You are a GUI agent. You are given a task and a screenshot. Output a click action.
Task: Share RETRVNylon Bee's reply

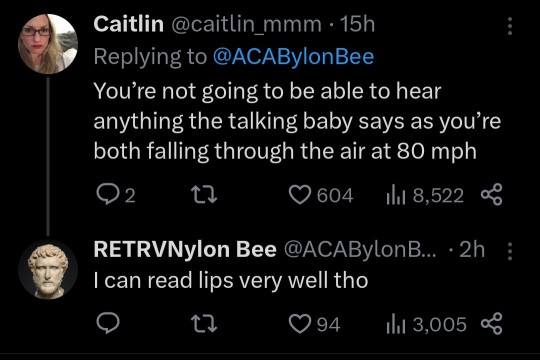(x=491, y=324)
